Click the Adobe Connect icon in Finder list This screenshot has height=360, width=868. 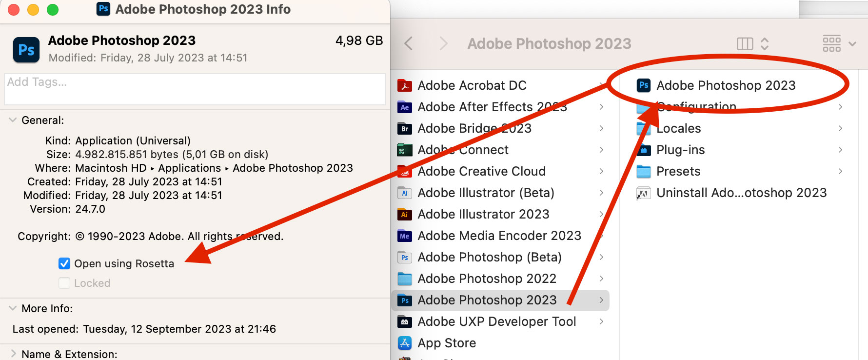405,150
